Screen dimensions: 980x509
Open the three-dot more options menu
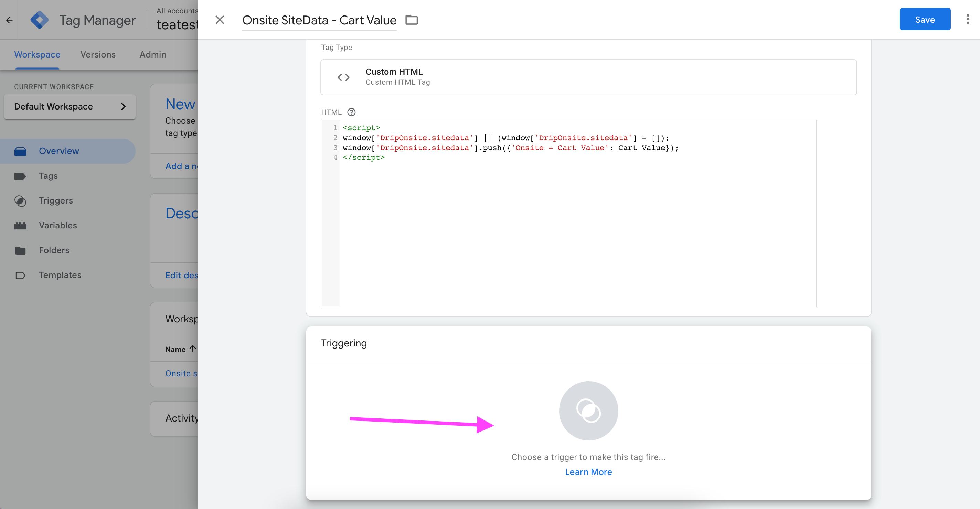[x=968, y=19]
